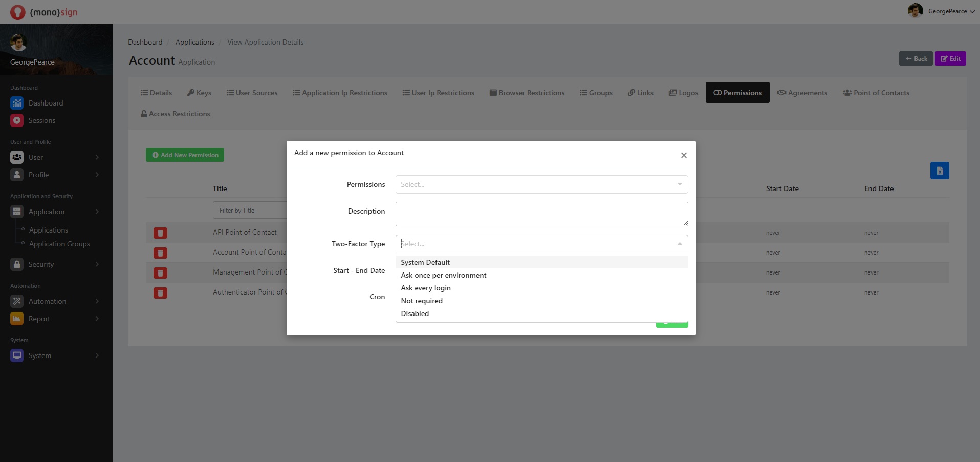Close the Add new permission dialog
The image size is (980, 462).
(683, 155)
